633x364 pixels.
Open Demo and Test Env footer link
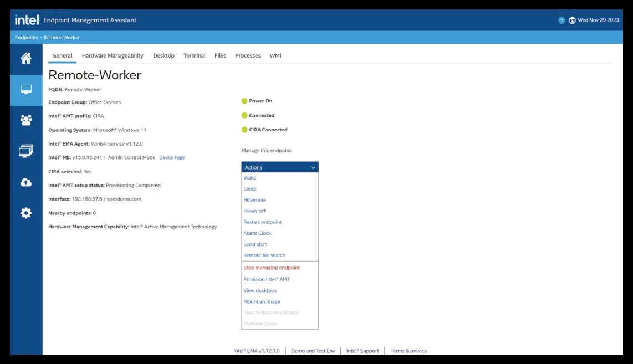tap(313, 351)
